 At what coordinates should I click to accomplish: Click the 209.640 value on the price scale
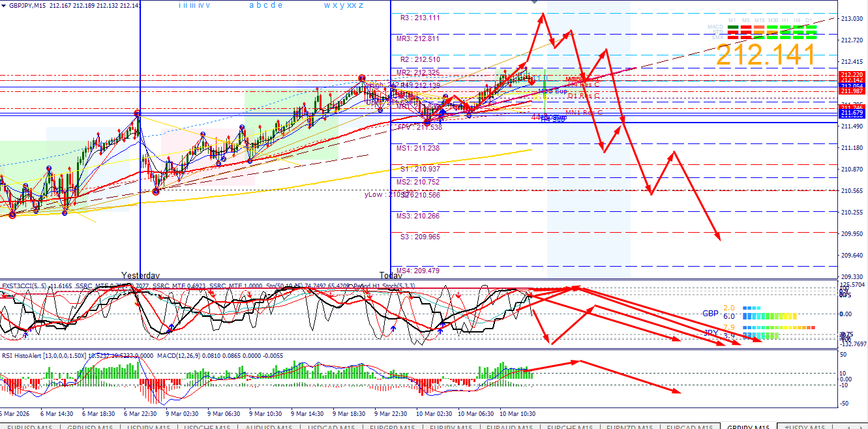click(852, 255)
